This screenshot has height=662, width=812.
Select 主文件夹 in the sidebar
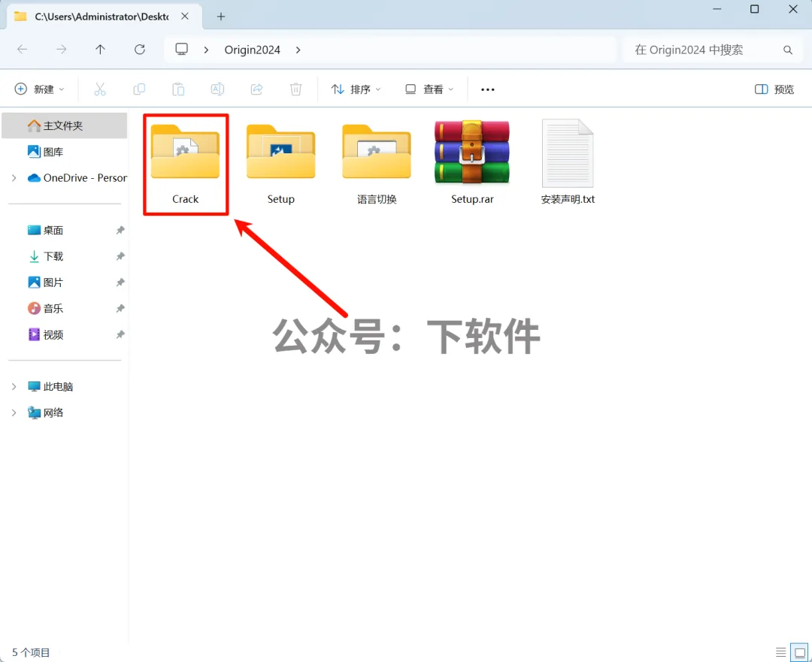coord(65,125)
